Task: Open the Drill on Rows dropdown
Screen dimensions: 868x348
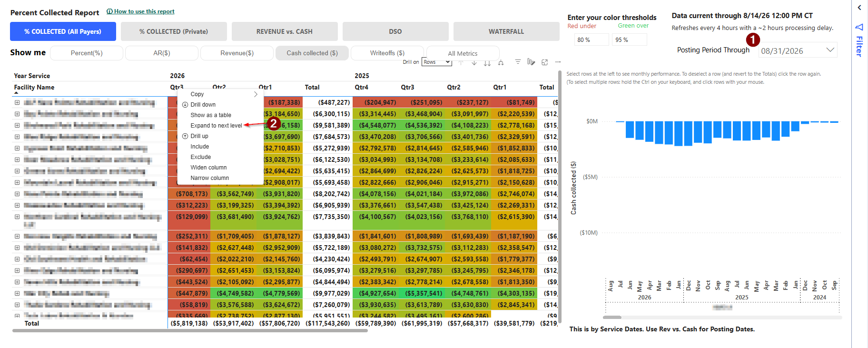Action: tap(437, 62)
